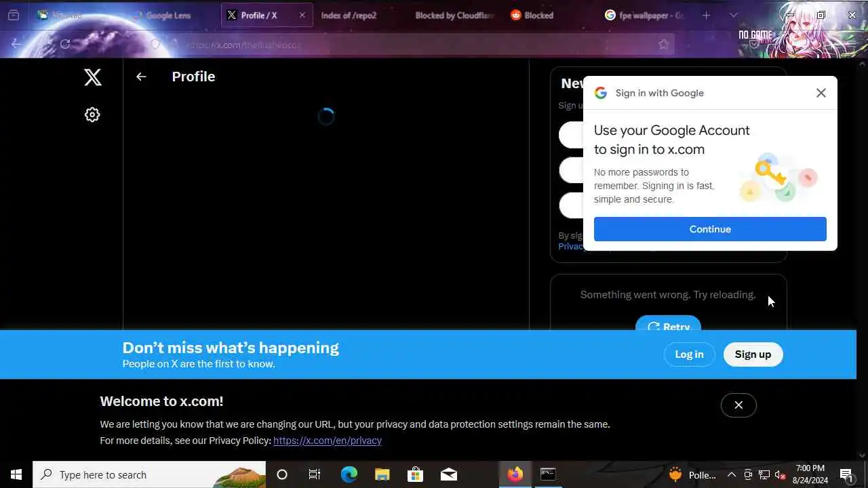Open the x.com/en/privacy link
868x488 pixels.
(x=328, y=441)
